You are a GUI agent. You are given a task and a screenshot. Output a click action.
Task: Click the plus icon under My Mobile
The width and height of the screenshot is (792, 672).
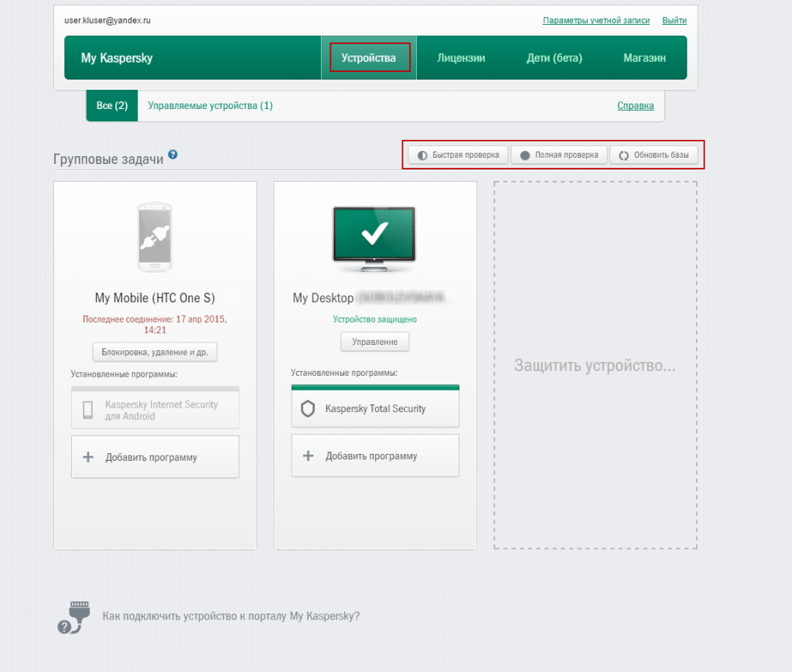(x=88, y=457)
